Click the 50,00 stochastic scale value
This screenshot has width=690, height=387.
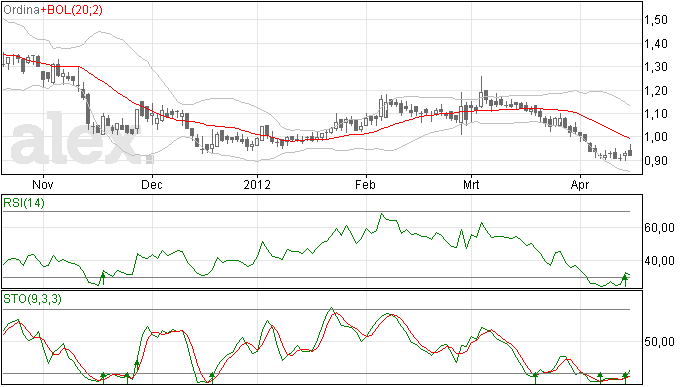tap(659, 342)
